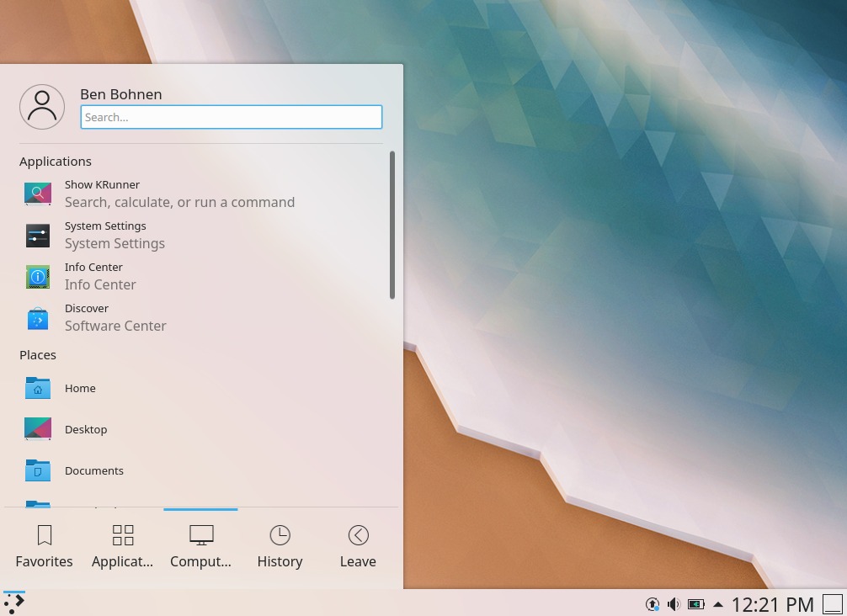847x616 pixels.
Task: Click the launcher menu scrollbar
Action: tap(392, 225)
